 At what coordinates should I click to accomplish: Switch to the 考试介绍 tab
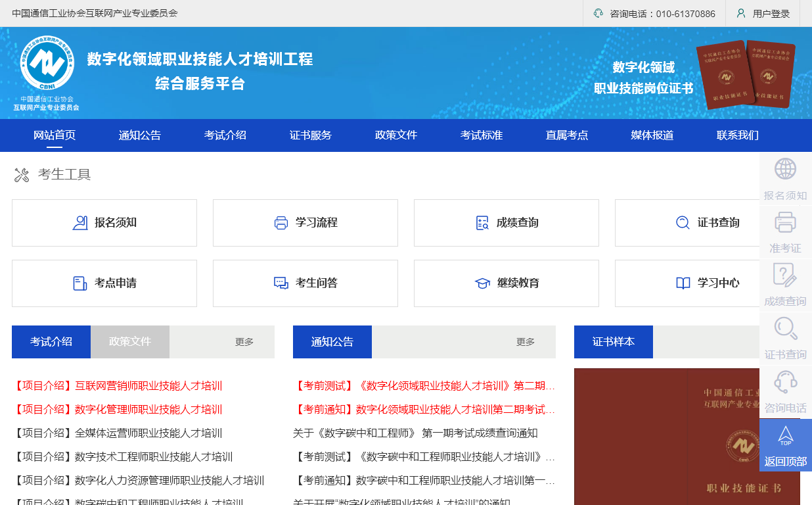point(51,342)
